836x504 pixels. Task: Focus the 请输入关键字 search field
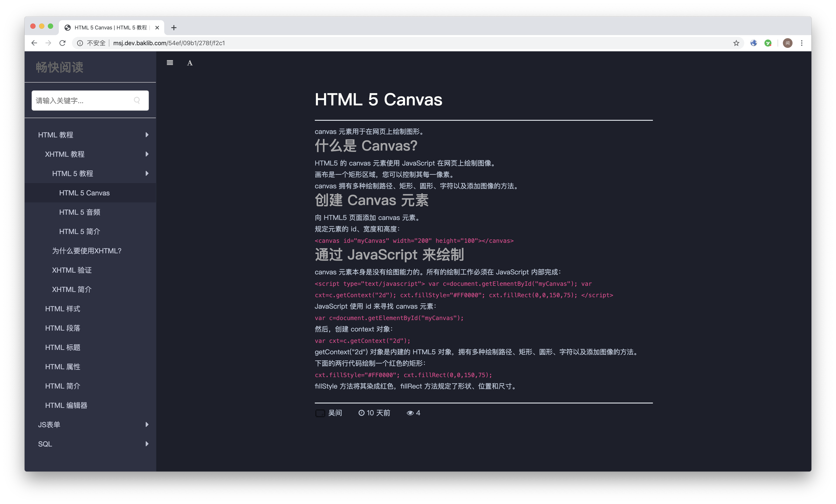tap(90, 100)
